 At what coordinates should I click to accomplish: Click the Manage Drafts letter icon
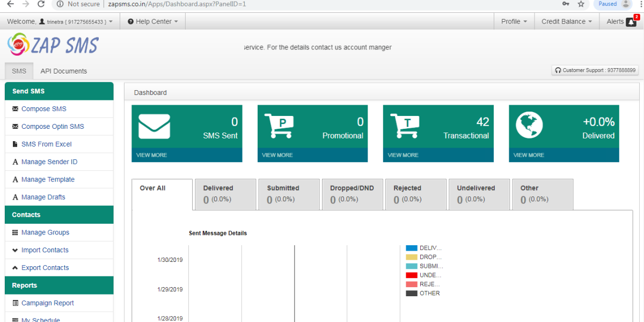point(15,197)
